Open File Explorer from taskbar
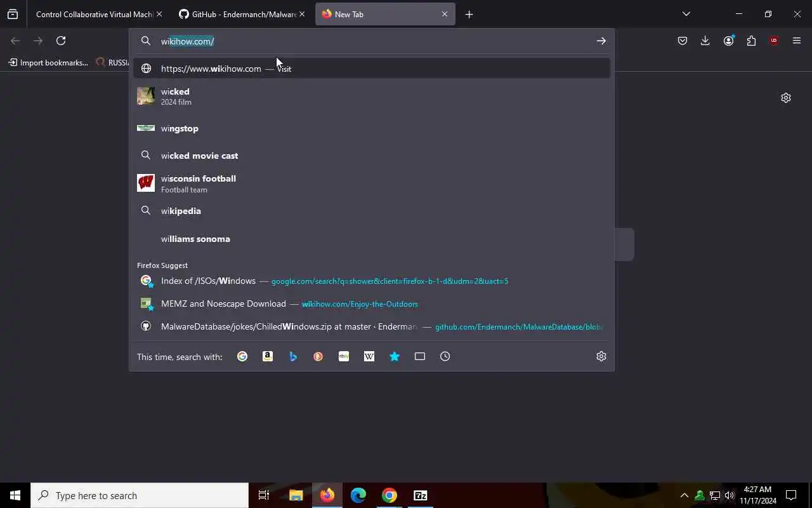Image resolution: width=812 pixels, height=508 pixels. tap(296, 495)
